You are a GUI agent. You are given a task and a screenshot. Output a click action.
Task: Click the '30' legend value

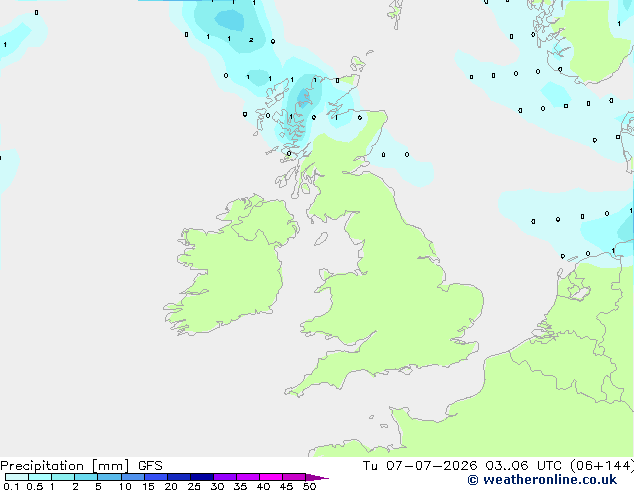pos(217,486)
